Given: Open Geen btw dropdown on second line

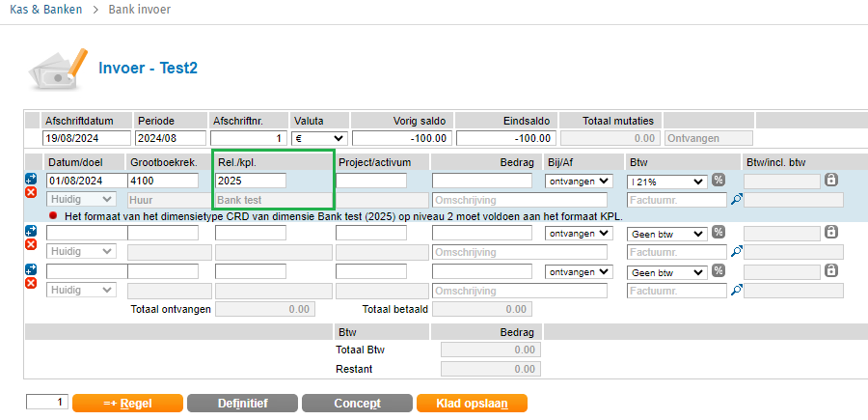Looking at the screenshot, I should click(666, 233).
